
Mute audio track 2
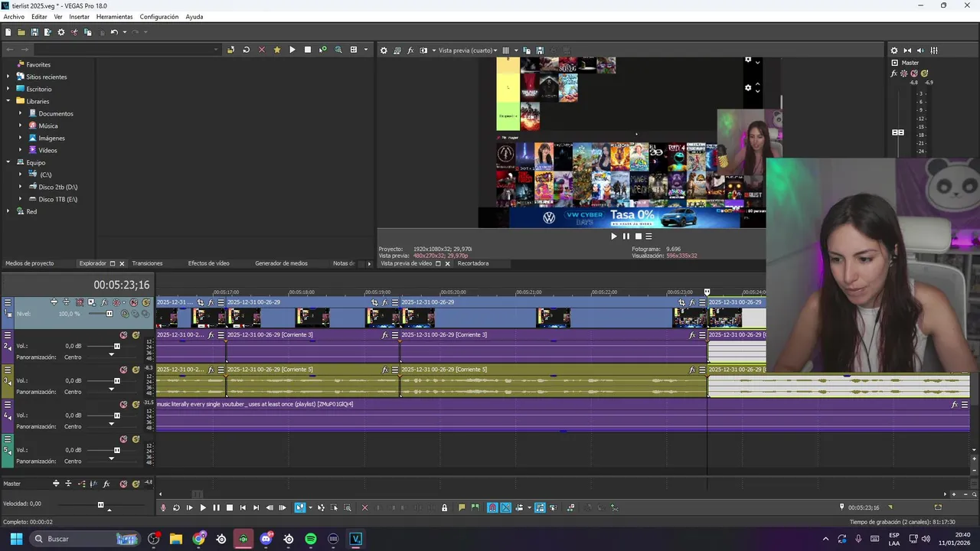click(x=123, y=335)
